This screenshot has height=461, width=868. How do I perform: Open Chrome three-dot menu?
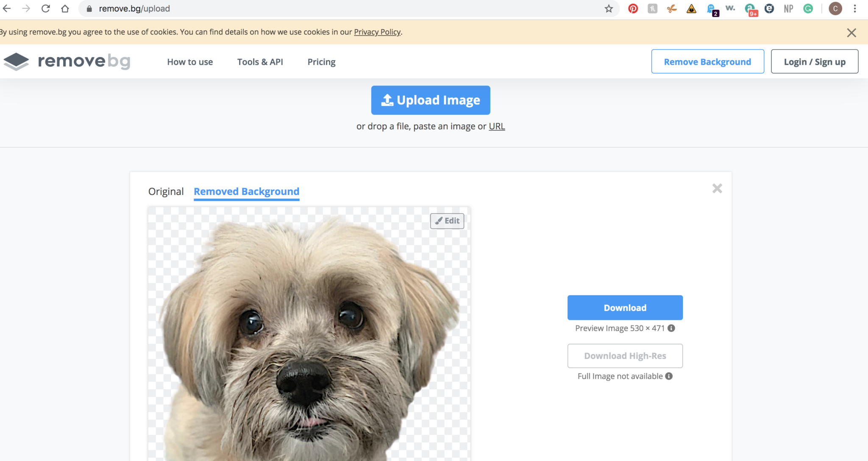[855, 8]
